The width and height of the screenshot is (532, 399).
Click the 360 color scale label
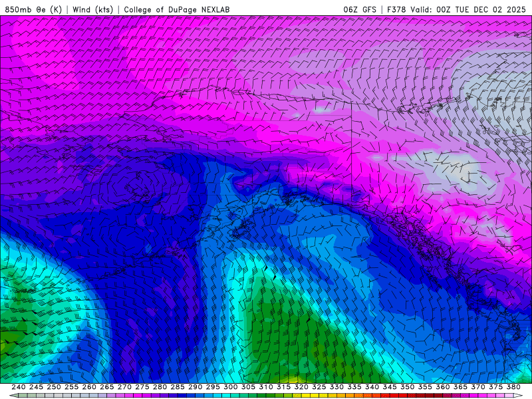tap(442, 387)
